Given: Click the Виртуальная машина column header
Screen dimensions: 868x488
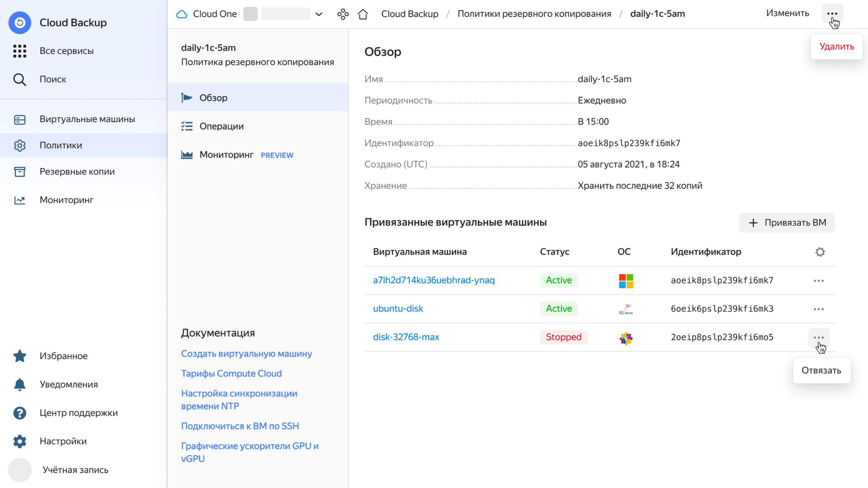Looking at the screenshot, I should [x=420, y=252].
